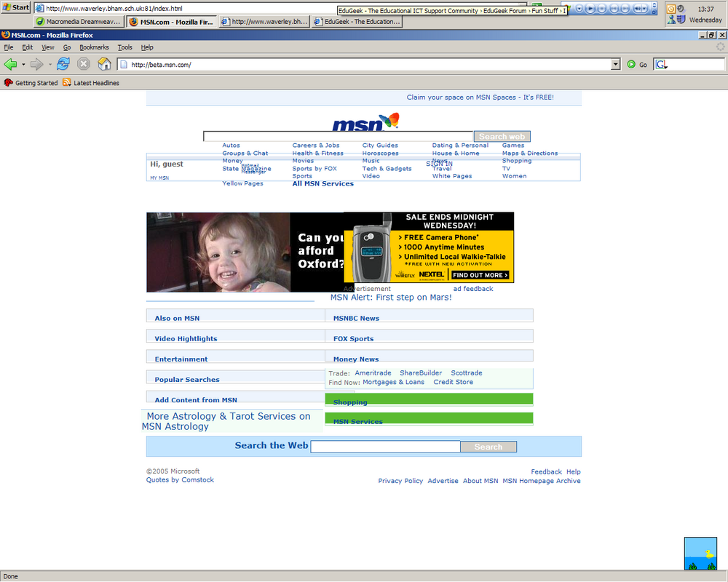Open the File menu
The width and height of the screenshot is (728, 582).
[8, 47]
